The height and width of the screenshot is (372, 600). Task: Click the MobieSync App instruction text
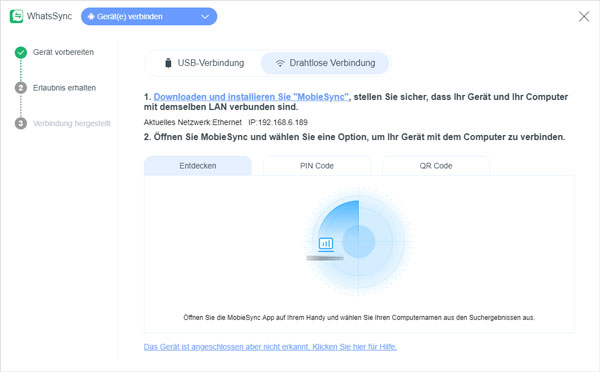359,317
